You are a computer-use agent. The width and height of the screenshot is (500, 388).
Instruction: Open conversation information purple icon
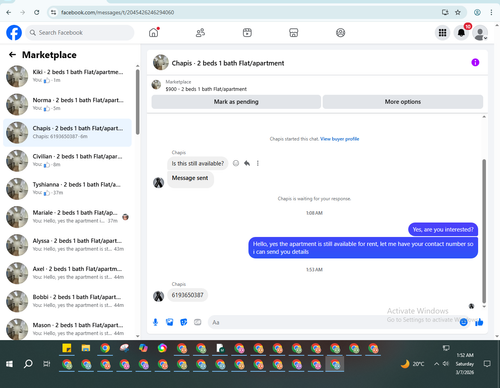(475, 62)
